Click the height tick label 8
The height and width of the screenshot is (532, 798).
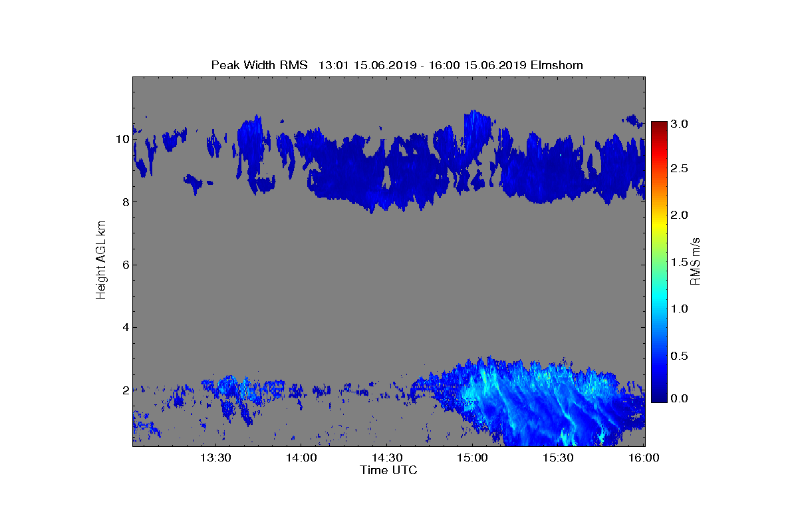[125, 202]
